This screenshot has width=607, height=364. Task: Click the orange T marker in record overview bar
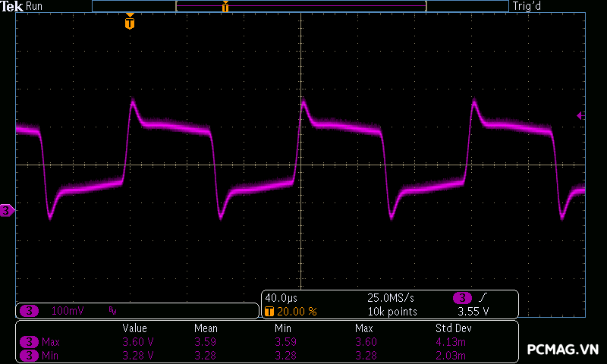(225, 7)
